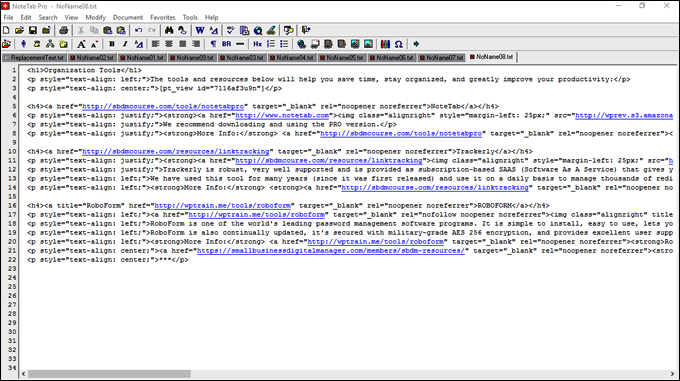Open the View menu
The height and width of the screenshot is (381, 680).
pos(71,17)
